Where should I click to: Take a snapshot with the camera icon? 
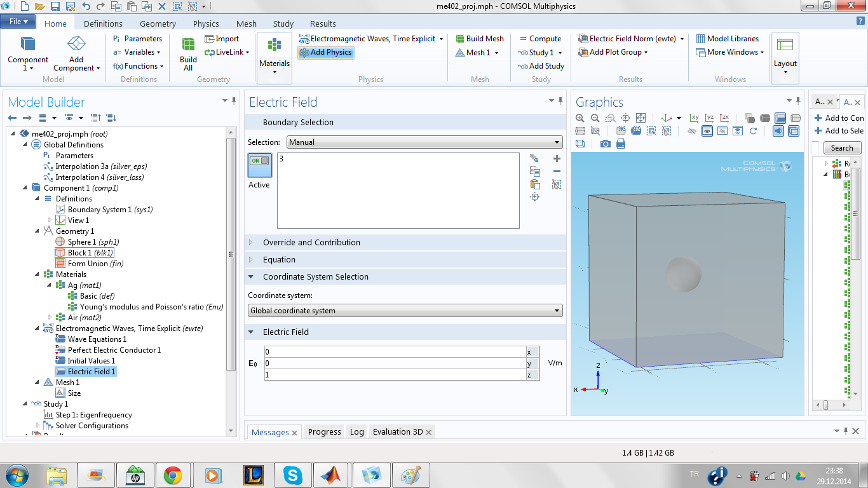pos(605,144)
